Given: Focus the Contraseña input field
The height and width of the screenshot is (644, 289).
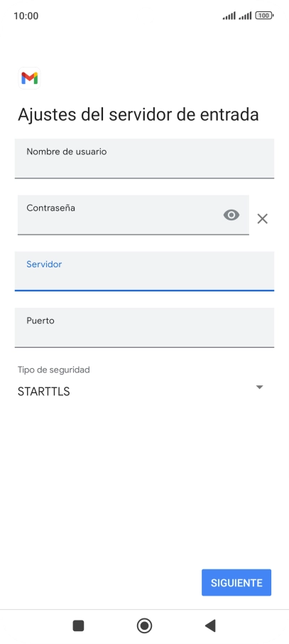Looking at the screenshot, I should pyautogui.click(x=133, y=215).
